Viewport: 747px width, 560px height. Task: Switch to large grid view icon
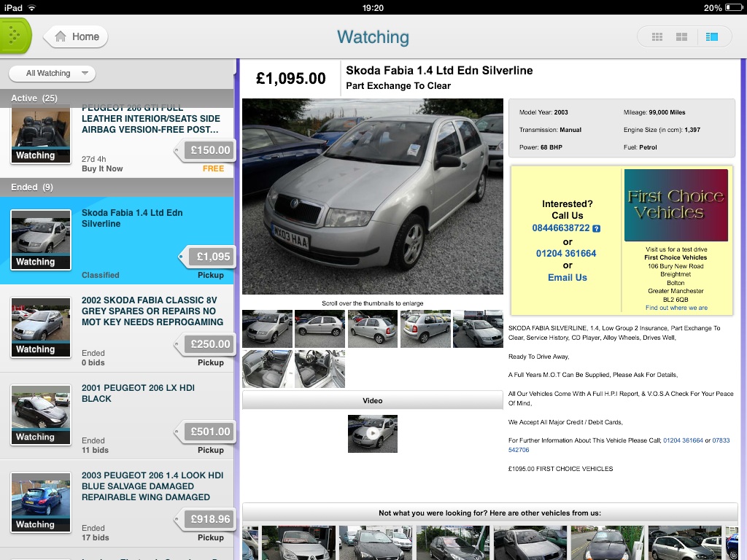(x=682, y=36)
